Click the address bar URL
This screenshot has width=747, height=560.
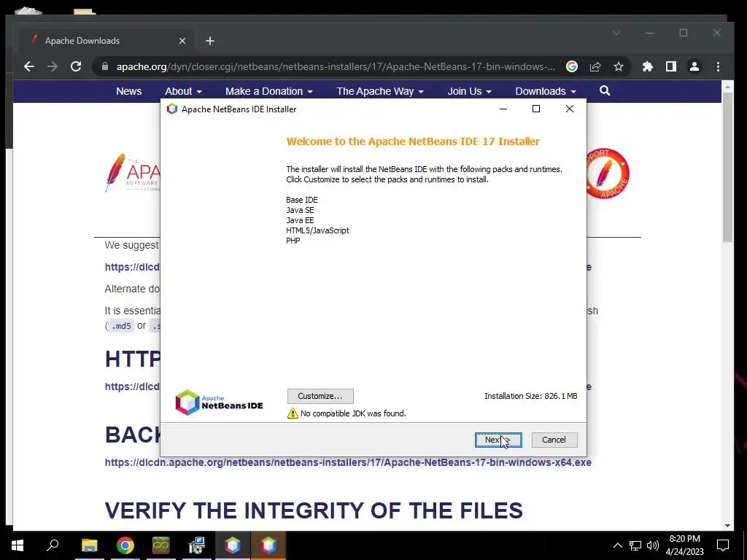tap(336, 66)
